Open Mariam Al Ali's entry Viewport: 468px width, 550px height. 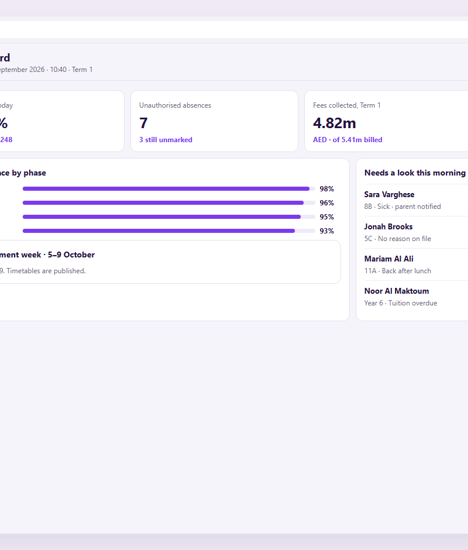pos(416,264)
